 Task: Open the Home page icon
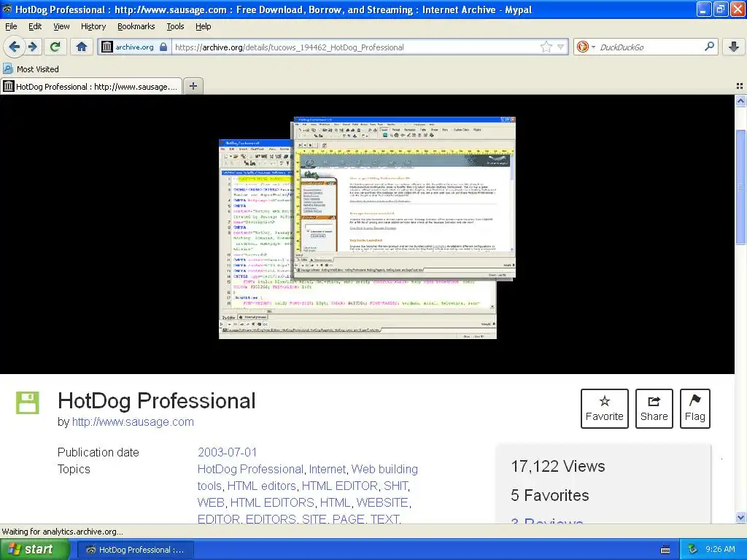coord(82,47)
